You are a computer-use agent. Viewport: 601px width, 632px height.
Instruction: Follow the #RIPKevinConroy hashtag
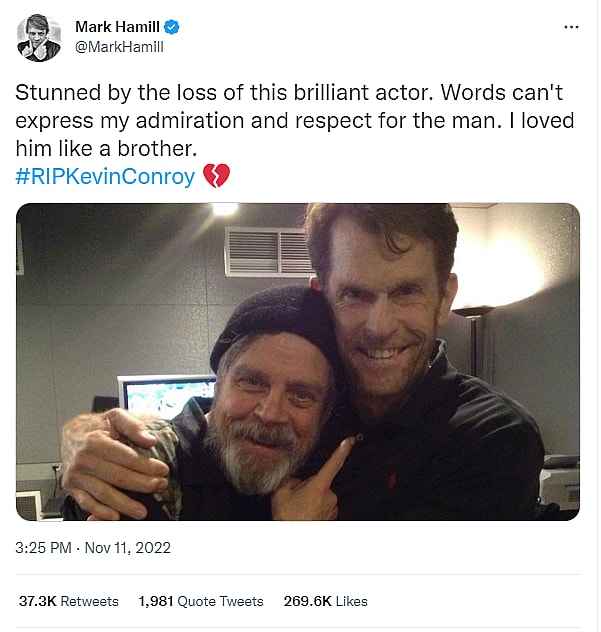[x=106, y=177]
